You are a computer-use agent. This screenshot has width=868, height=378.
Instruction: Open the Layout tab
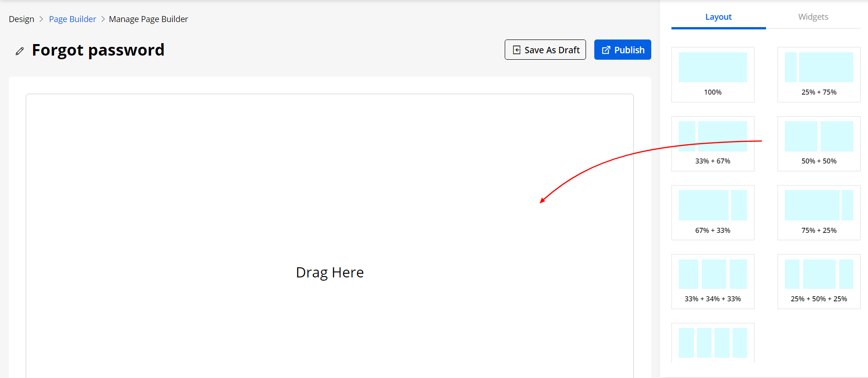coord(718,17)
